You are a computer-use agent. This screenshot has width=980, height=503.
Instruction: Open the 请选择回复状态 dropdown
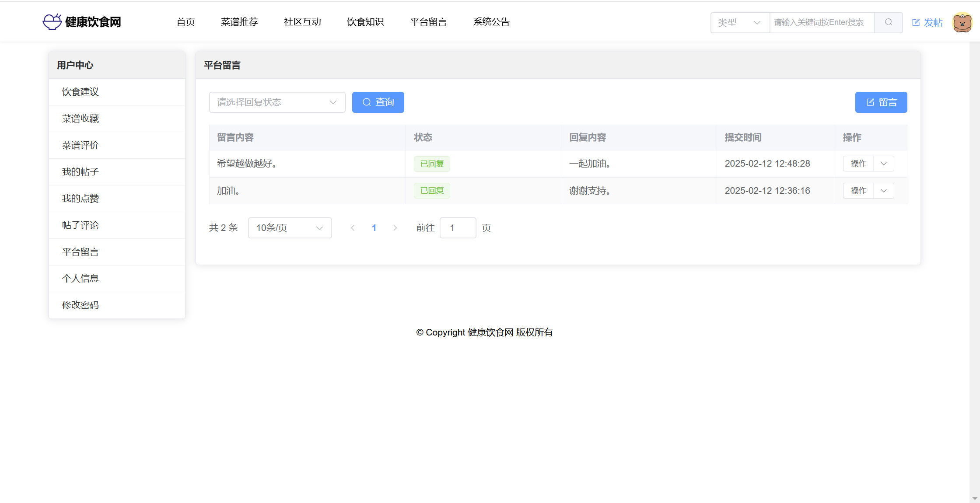point(277,102)
